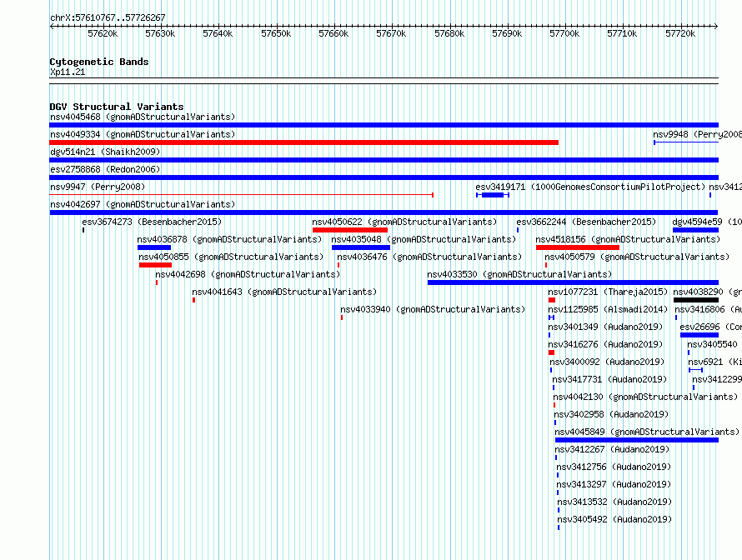This screenshot has width=742, height=560.
Task: Click the dgv4594e59 blue bar
Action: point(695,230)
